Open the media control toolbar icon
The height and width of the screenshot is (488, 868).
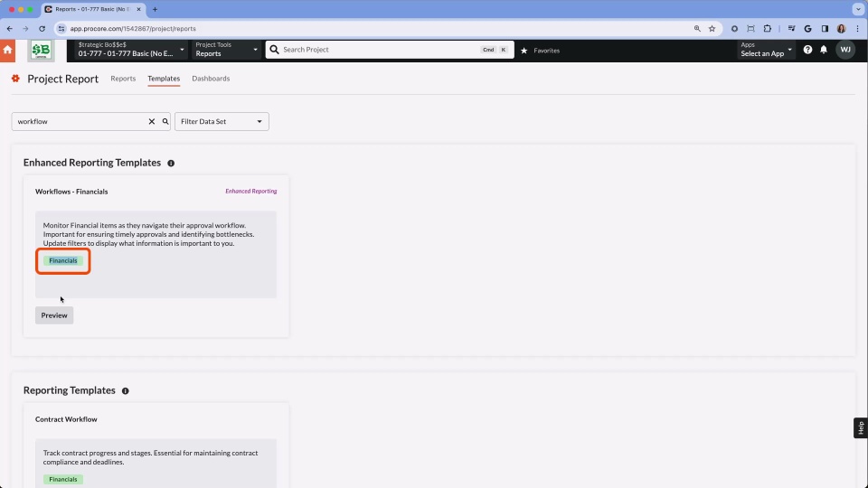[x=791, y=29]
